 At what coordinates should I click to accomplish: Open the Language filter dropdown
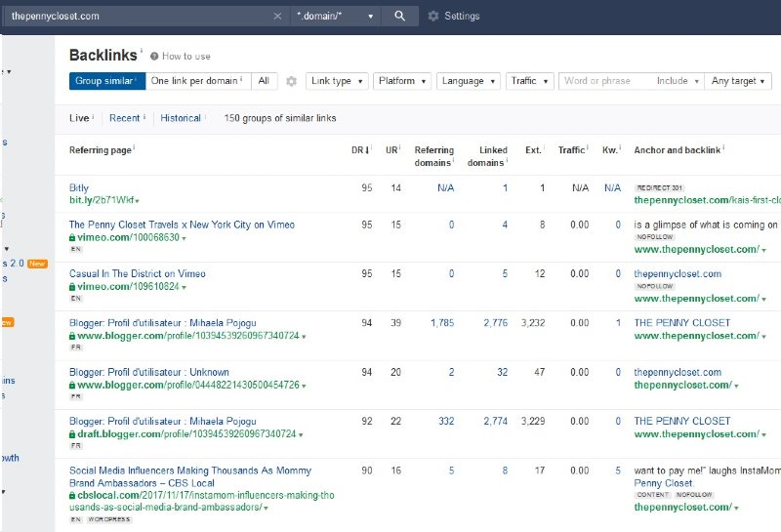pyautogui.click(x=469, y=81)
